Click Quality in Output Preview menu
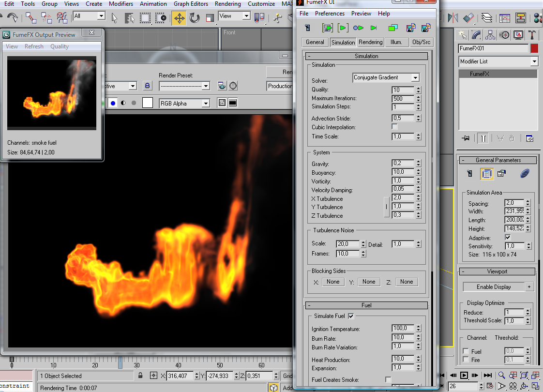This screenshot has height=392, width=543. click(x=60, y=46)
